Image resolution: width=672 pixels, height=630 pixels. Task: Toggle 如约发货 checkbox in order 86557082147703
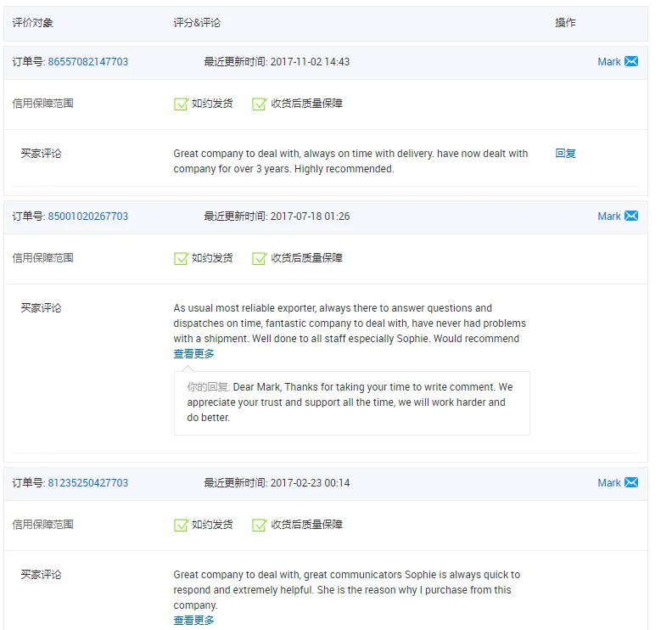point(181,104)
